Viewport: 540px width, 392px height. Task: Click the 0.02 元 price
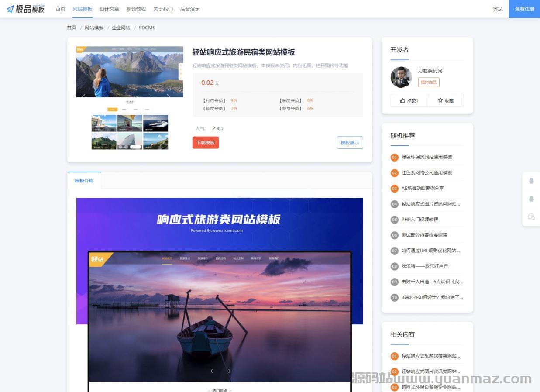coord(210,83)
